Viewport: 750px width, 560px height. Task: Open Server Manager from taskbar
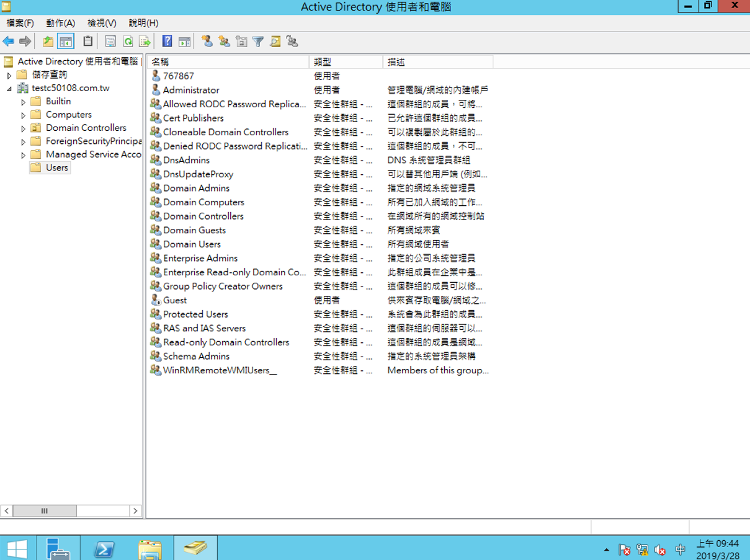pyautogui.click(x=59, y=548)
